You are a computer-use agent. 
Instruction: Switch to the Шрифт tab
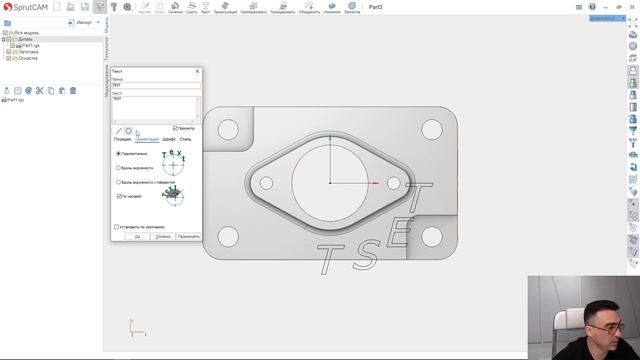[x=169, y=139]
